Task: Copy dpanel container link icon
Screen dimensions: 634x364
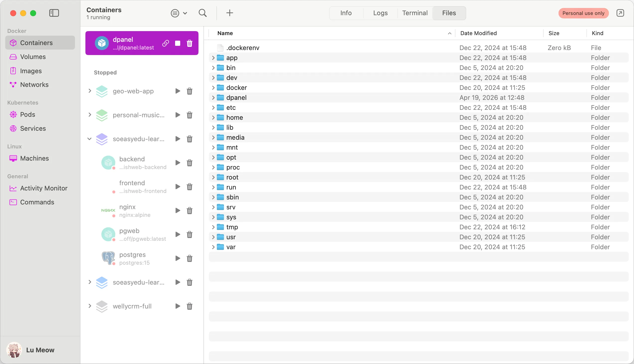Action: pos(166,43)
